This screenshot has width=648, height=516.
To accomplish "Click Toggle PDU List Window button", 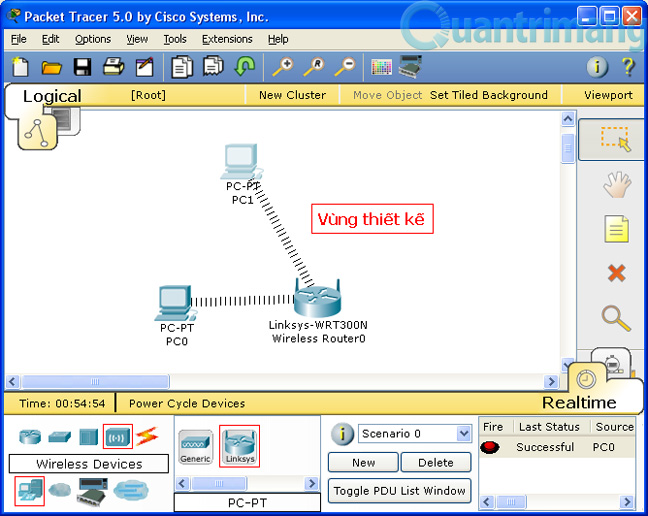I will (400, 490).
